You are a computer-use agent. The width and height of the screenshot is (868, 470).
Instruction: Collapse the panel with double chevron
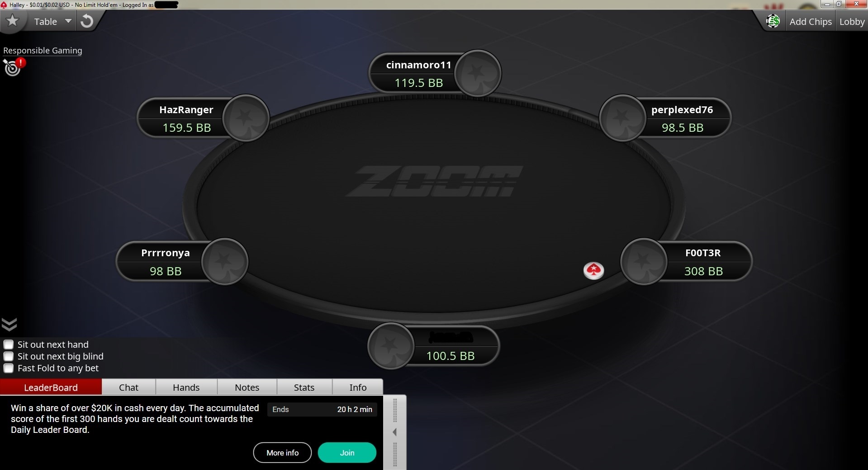point(9,324)
